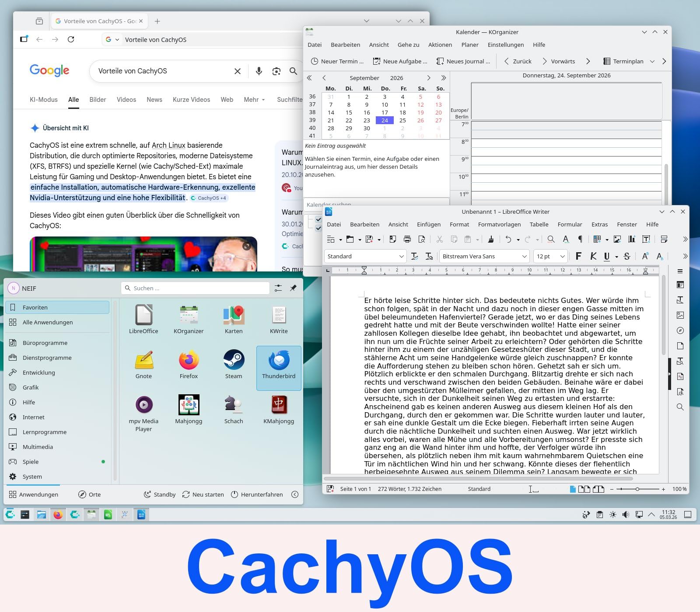The height and width of the screenshot is (612, 700).
Task: Expand the undo history dropdown arrow
Action: click(518, 240)
